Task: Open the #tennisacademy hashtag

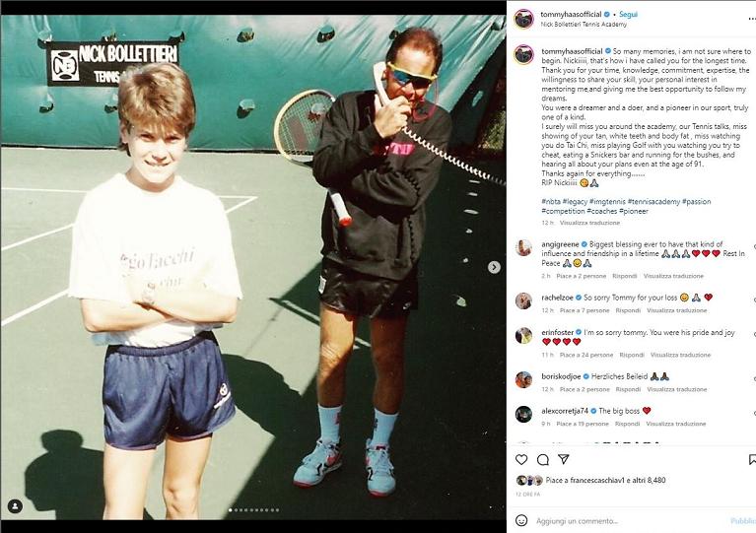Action: 653,201
